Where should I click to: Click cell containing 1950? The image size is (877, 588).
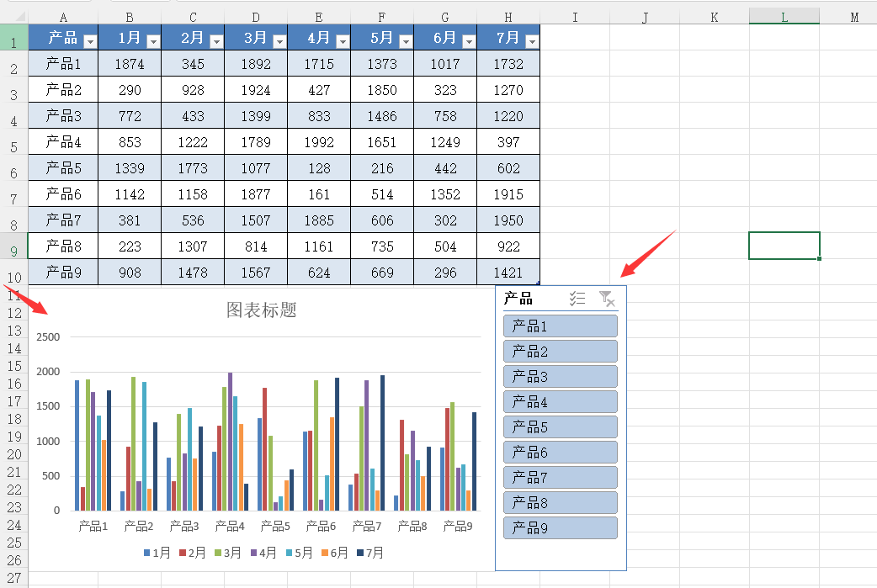pos(508,220)
